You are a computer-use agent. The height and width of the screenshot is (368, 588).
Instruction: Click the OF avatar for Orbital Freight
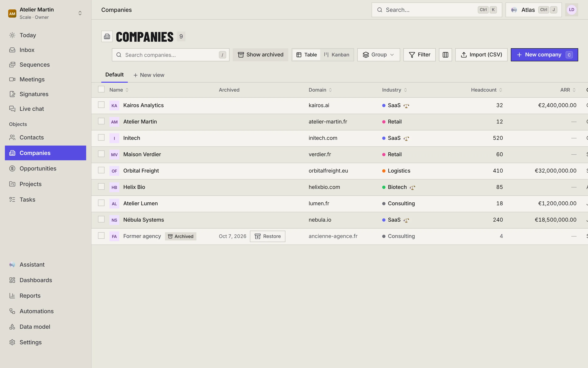pos(114,171)
